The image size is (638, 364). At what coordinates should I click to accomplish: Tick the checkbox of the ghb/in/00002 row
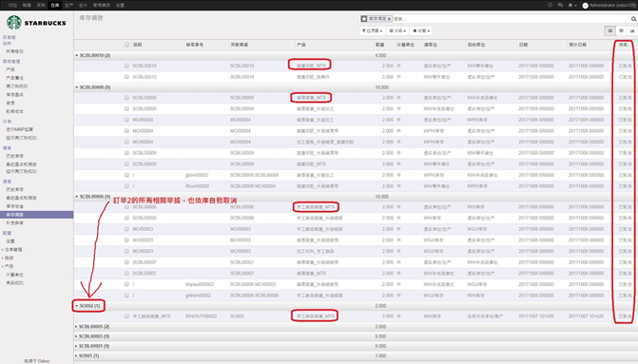[x=126, y=296]
